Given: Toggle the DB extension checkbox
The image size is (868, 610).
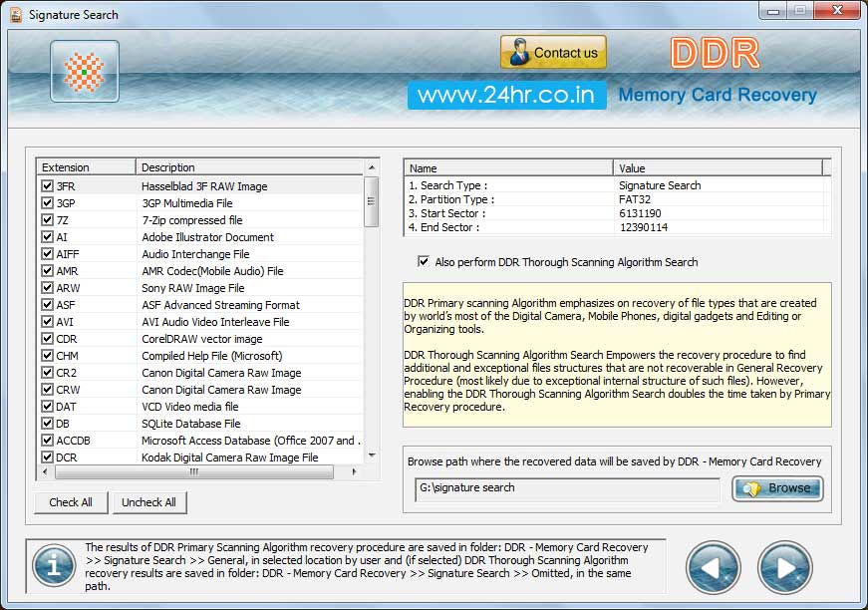Looking at the screenshot, I should [47, 424].
